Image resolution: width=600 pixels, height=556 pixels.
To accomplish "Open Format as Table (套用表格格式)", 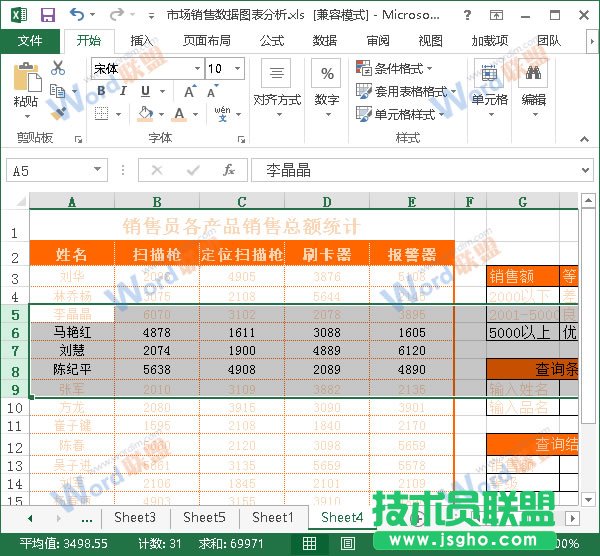I will (406, 91).
